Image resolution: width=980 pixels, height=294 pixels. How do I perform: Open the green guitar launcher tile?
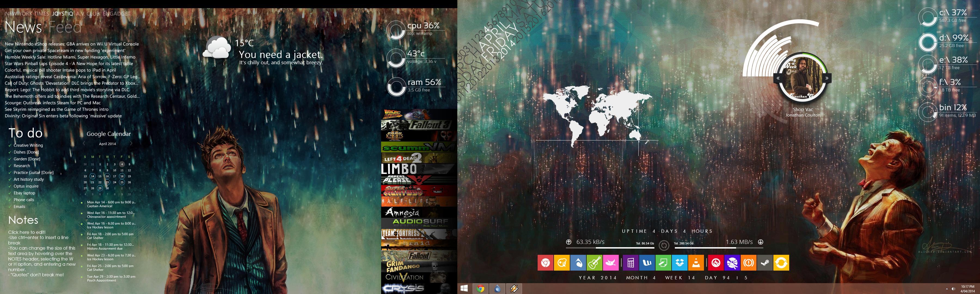(595, 263)
